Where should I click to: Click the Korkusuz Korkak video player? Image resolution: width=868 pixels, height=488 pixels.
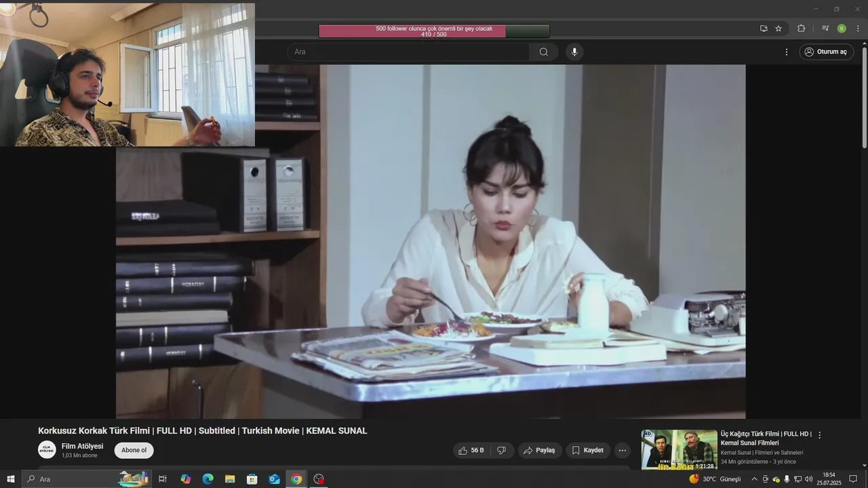[431, 241]
